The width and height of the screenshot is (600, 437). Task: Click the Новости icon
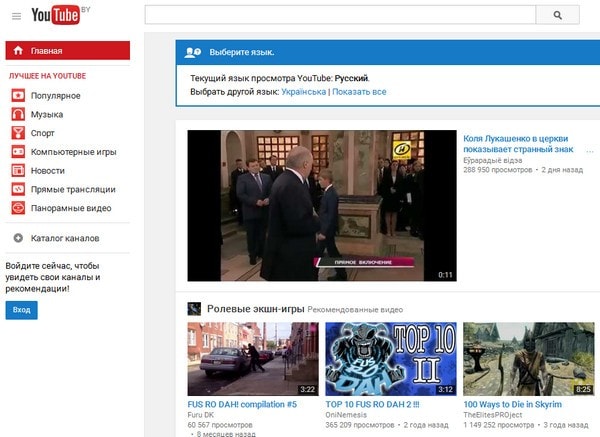click(x=18, y=170)
